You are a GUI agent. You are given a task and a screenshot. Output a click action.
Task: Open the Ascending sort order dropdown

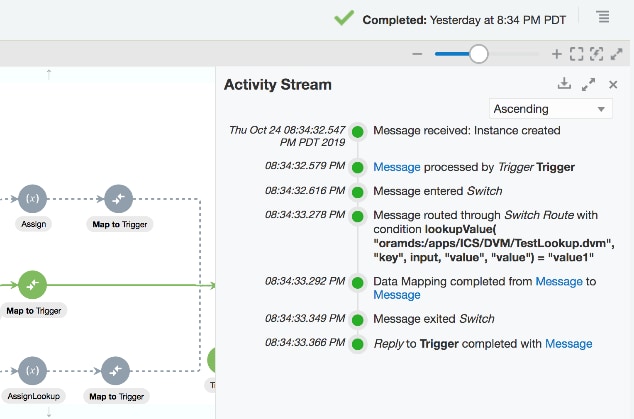pos(551,108)
